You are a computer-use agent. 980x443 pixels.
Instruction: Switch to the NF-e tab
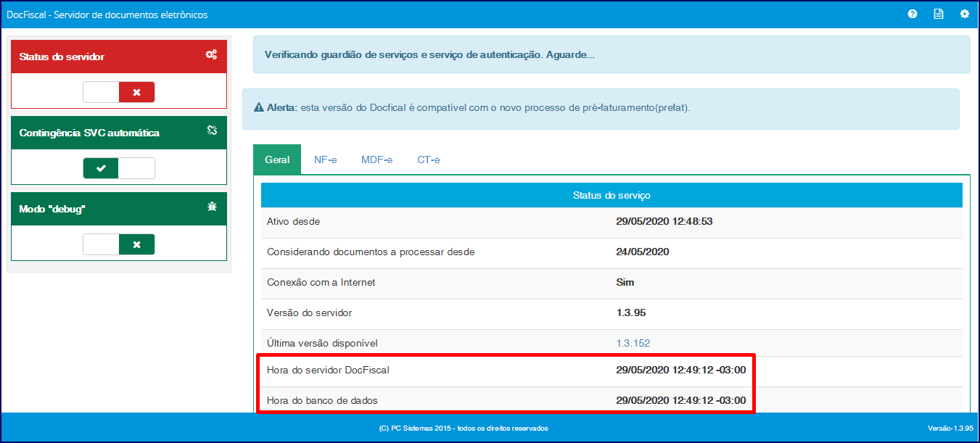(x=325, y=160)
